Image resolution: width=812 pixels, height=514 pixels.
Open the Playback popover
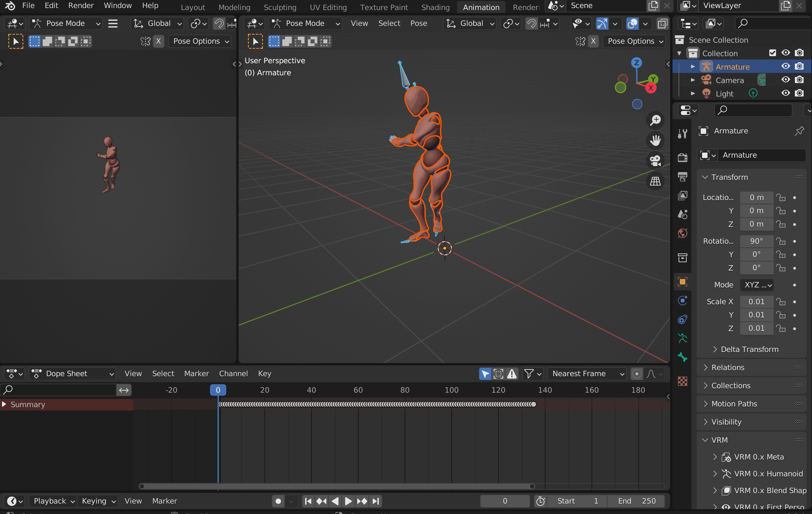point(53,501)
